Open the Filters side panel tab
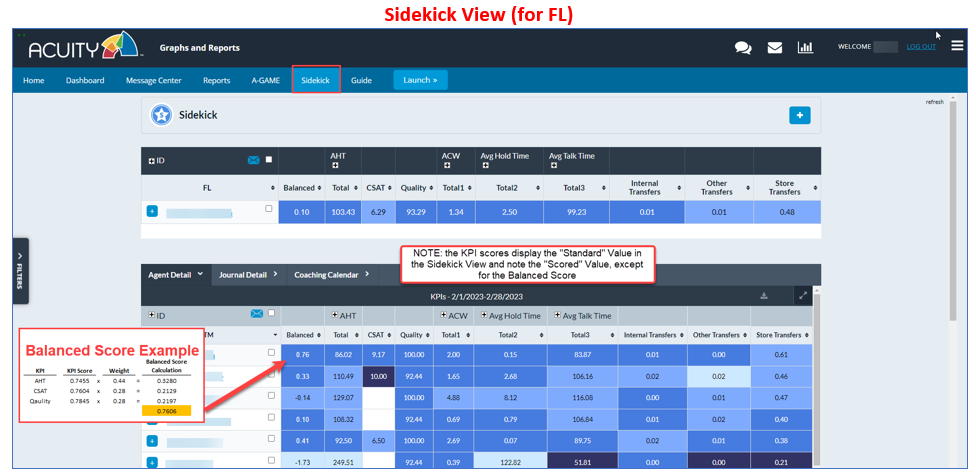This screenshot has width=976, height=475. (19, 270)
